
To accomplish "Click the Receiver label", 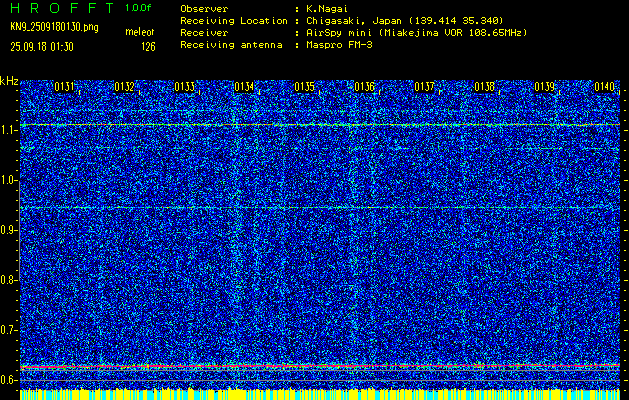I will [204, 33].
